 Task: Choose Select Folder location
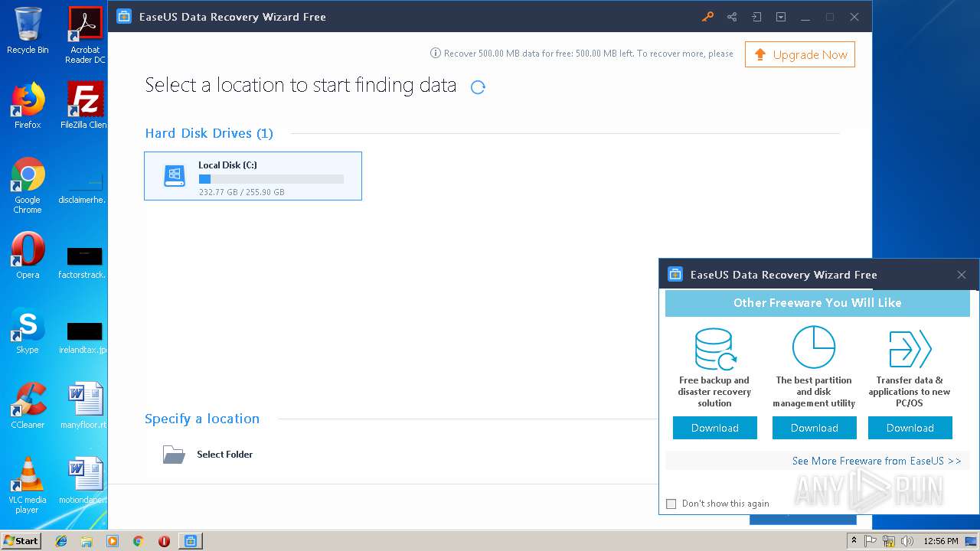pos(224,455)
